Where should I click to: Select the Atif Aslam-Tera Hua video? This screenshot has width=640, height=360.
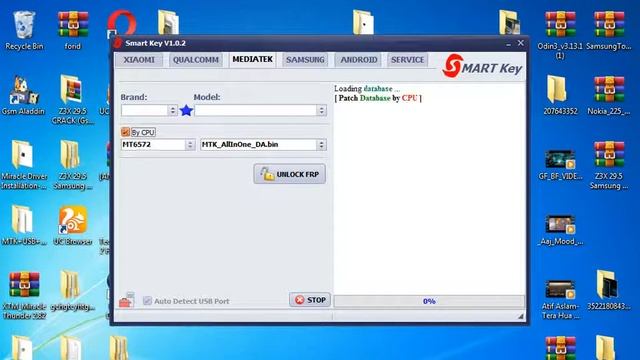[x=560, y=299]
